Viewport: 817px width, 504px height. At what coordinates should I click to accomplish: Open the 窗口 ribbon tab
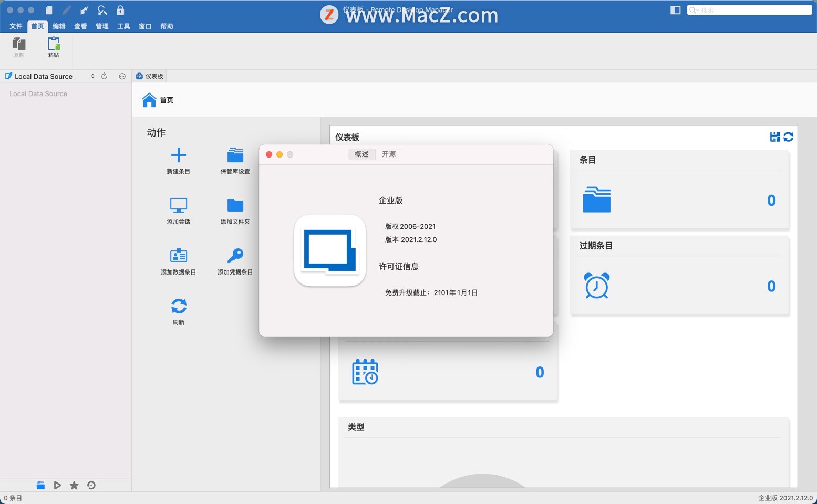[x=145, y=26]
